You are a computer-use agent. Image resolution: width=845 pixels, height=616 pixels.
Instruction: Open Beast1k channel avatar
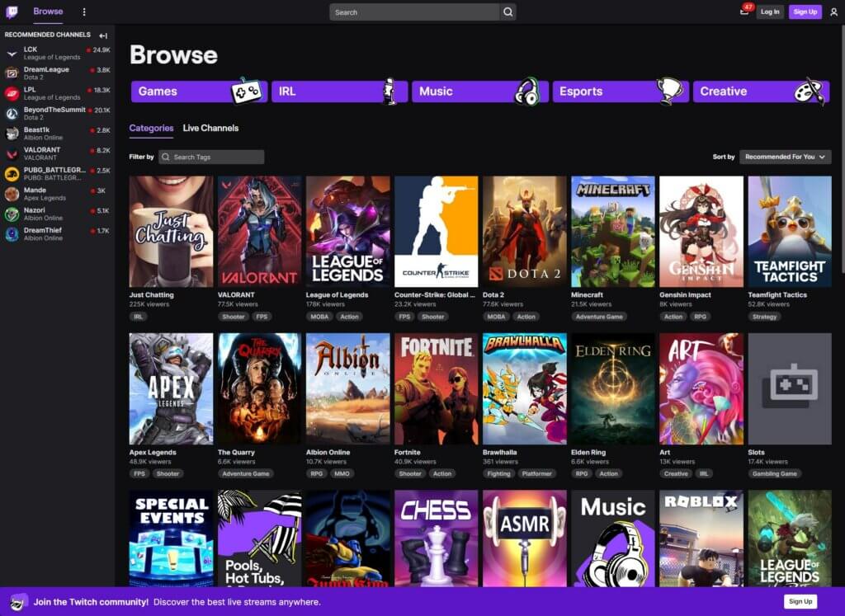tap(12, 134)
